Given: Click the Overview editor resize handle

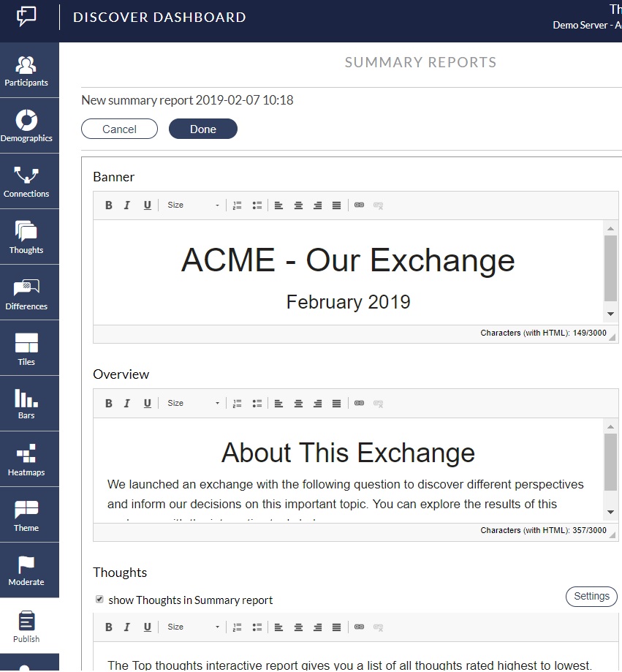Looking at the screenshot, I should 612,535.
